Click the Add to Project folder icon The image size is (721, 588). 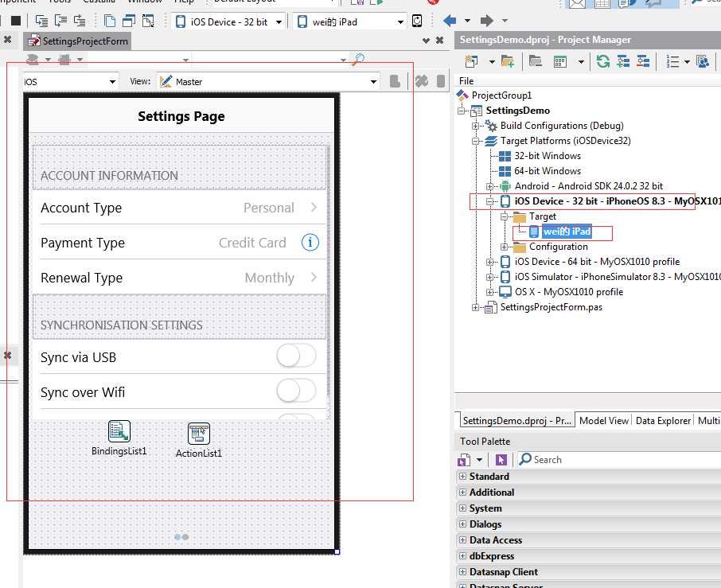pos(508,61)
